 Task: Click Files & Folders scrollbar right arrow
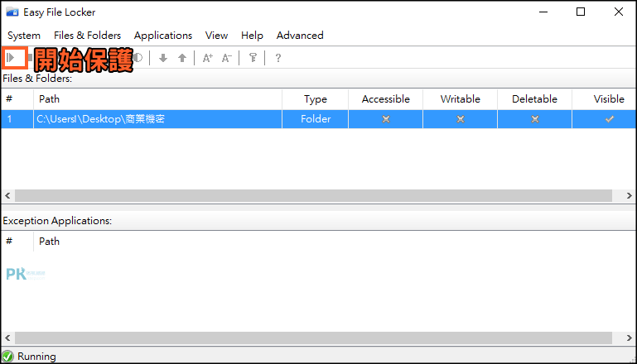(629, 195)
